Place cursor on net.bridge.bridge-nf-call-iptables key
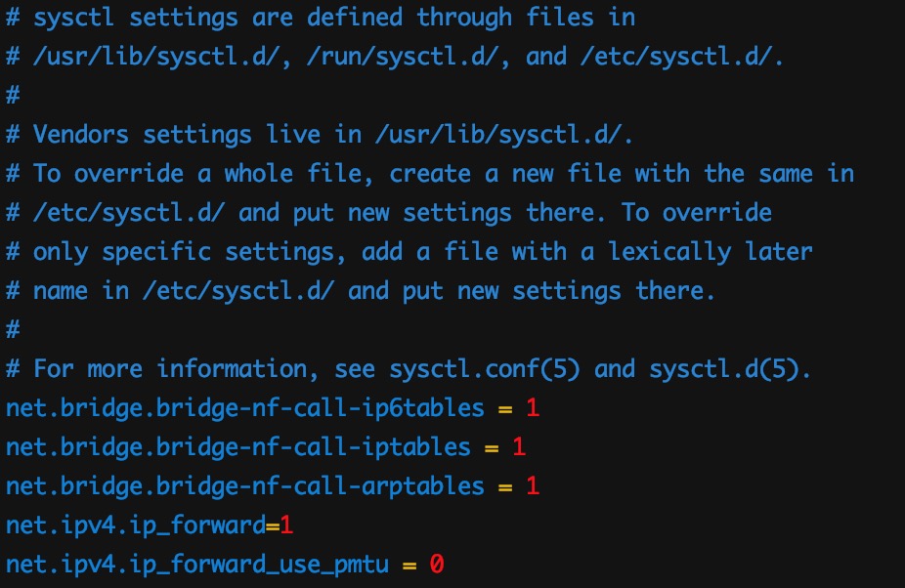This screenshot has width=905, height=588. click(x=237, y=446)
